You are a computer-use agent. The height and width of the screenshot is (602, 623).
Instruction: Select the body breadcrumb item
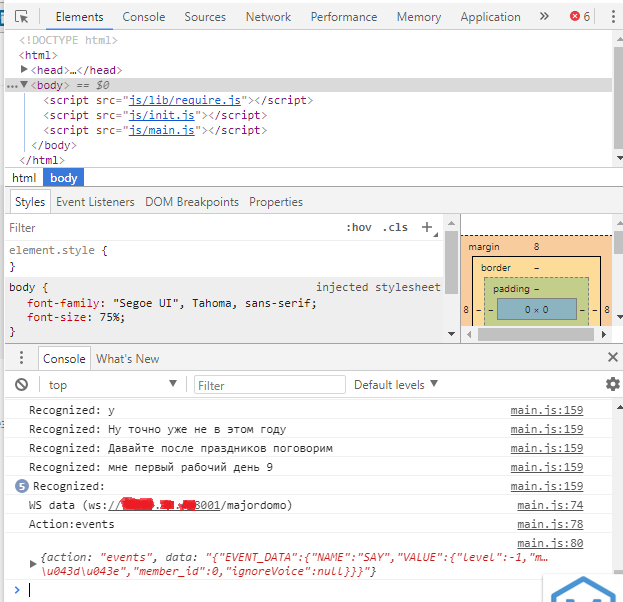63,177
